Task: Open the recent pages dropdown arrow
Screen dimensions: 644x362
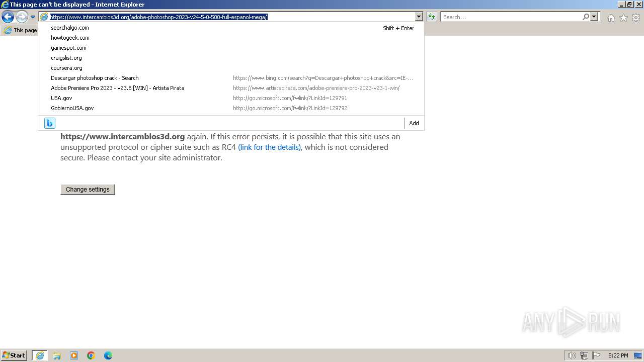Action: tap(33, 17)
